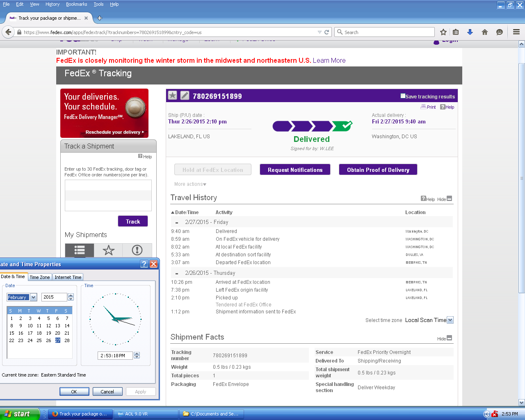Open the View menu
This screenshot has height=420, width=525.
click(35, 4)
